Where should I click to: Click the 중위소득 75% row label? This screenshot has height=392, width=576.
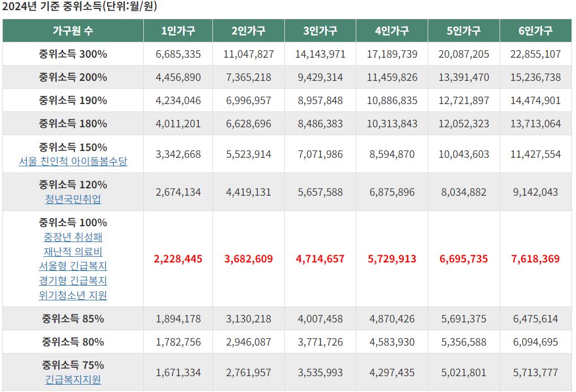point(72,364)
